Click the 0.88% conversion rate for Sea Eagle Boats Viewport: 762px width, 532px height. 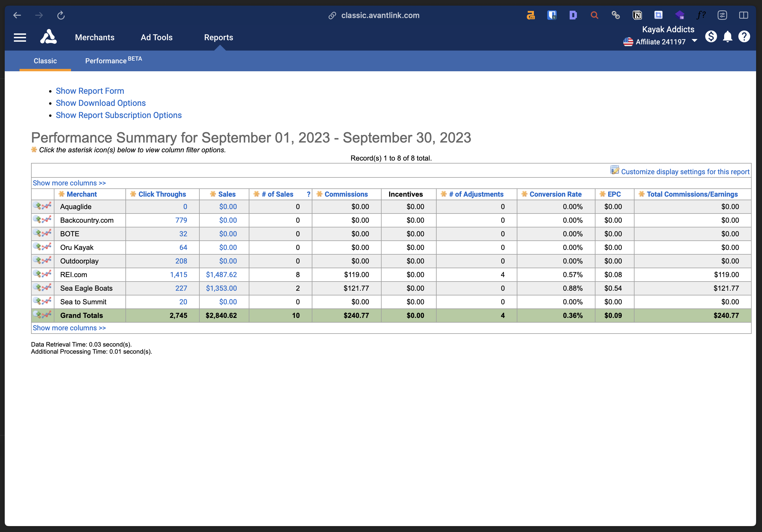[572, 288]
